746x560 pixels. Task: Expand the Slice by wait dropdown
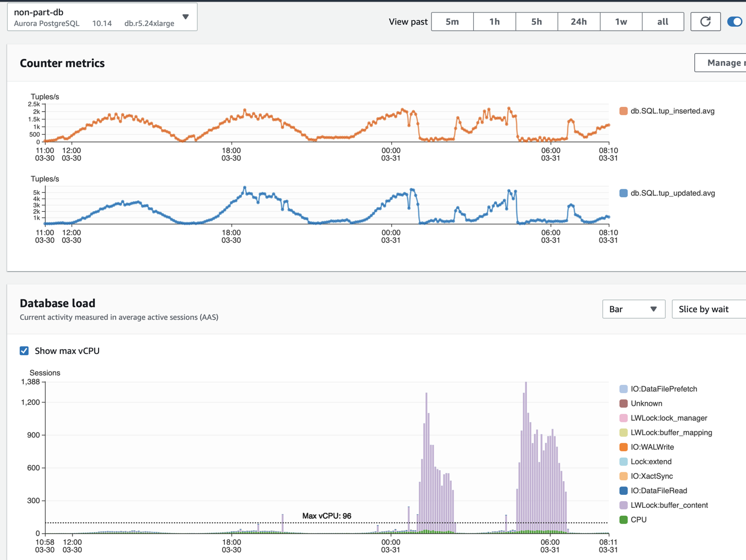(x=708, y=309)
